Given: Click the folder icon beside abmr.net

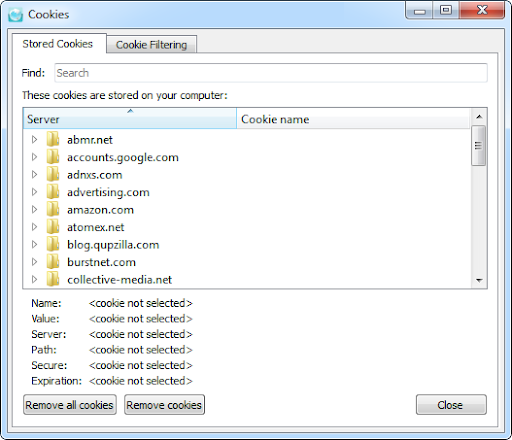Looking at the screenshot, I should pyautogui.click(x=53, y=139).
